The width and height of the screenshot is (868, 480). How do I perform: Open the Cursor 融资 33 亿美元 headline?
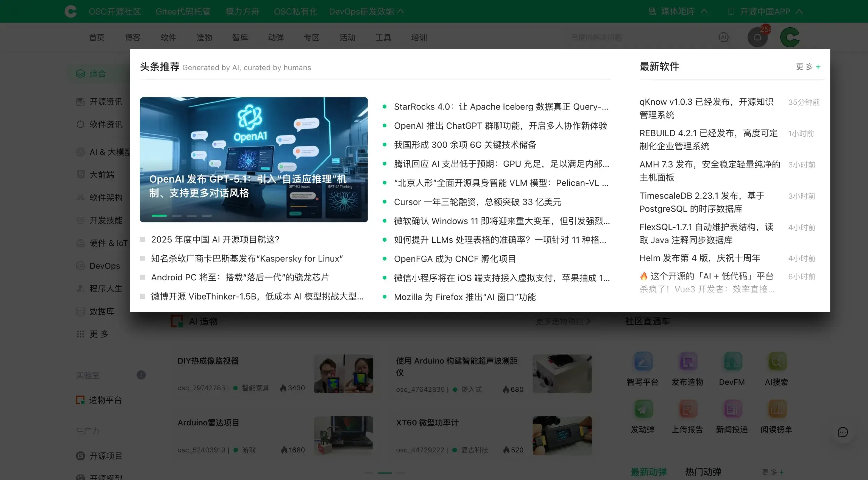pyautogui.click(x=477, y=202)
